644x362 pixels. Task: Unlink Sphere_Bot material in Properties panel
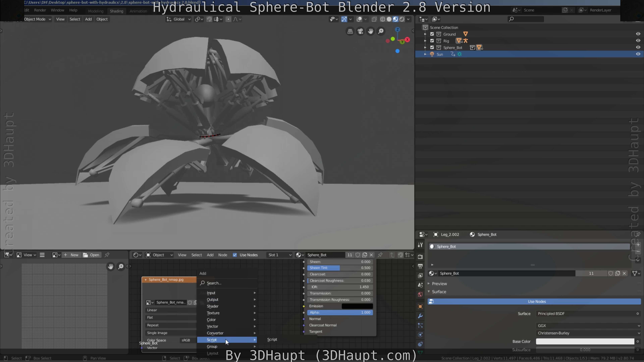tap(624, 273)
